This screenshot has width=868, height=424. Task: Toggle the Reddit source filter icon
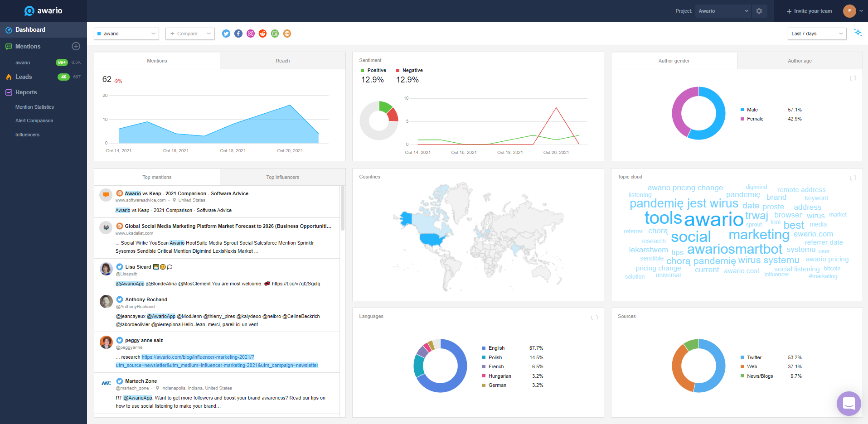(262, 34)
